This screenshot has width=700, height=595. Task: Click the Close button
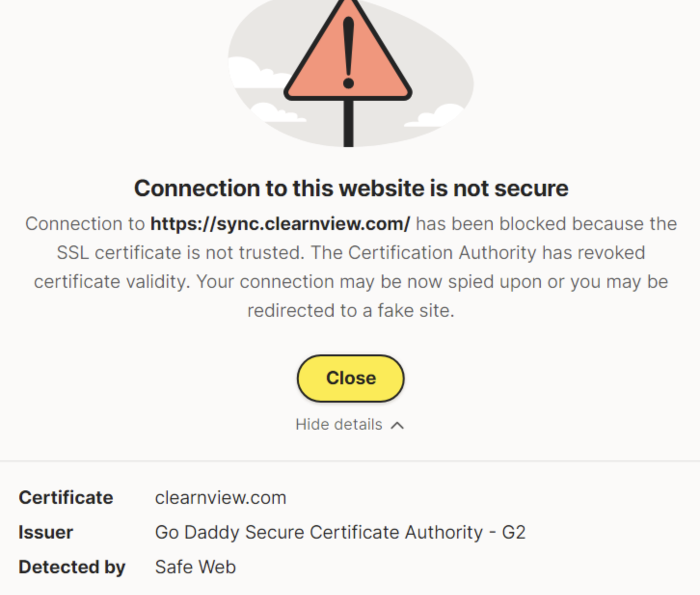pyautogui.click(x=350, y=378)
